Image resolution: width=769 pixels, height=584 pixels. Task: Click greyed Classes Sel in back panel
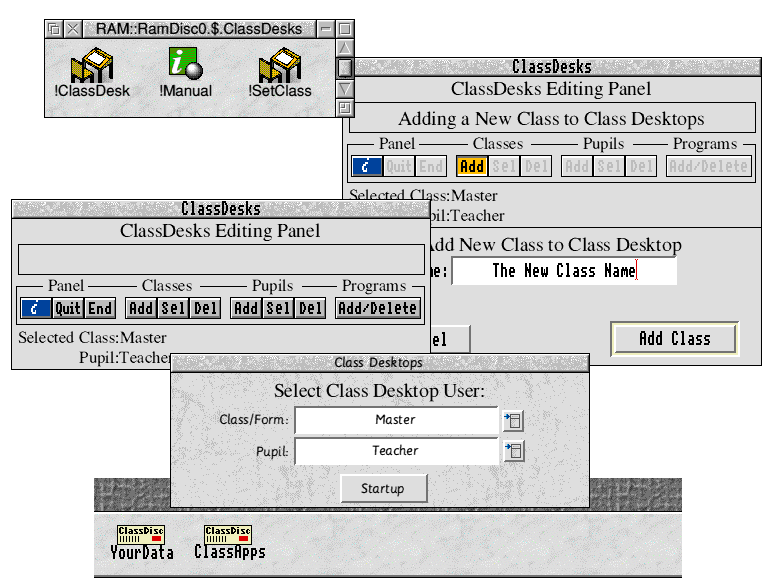[504, 166]
